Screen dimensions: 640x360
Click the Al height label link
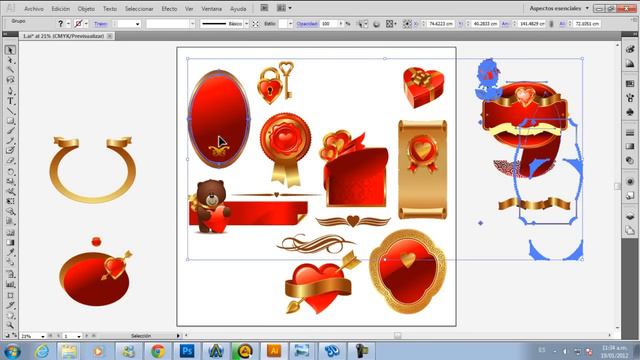[x=562, y=24]
